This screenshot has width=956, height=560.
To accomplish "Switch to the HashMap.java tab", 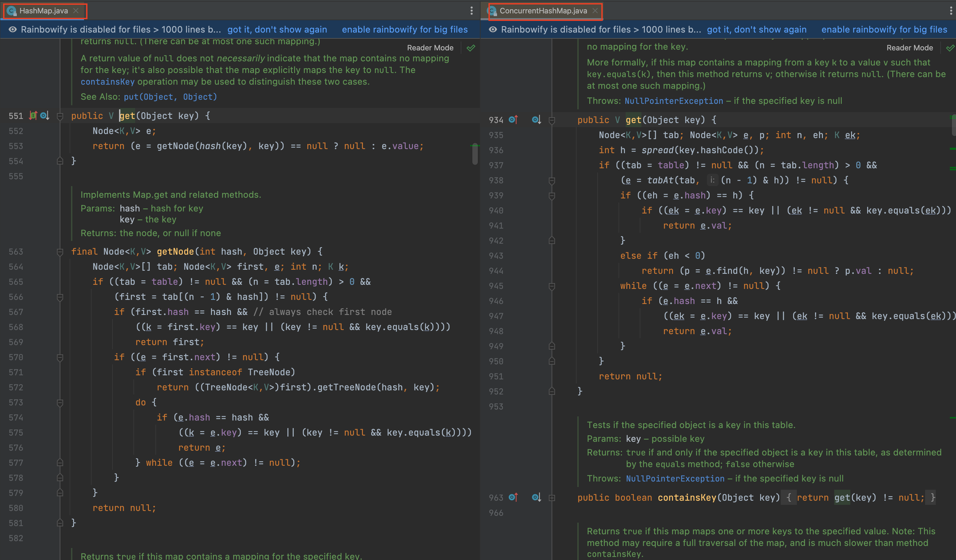I will coord(43,11).
